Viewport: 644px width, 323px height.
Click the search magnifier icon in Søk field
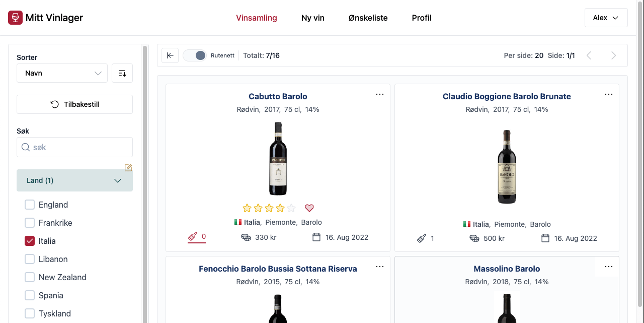pyautogui.click(x=26, y=147)
